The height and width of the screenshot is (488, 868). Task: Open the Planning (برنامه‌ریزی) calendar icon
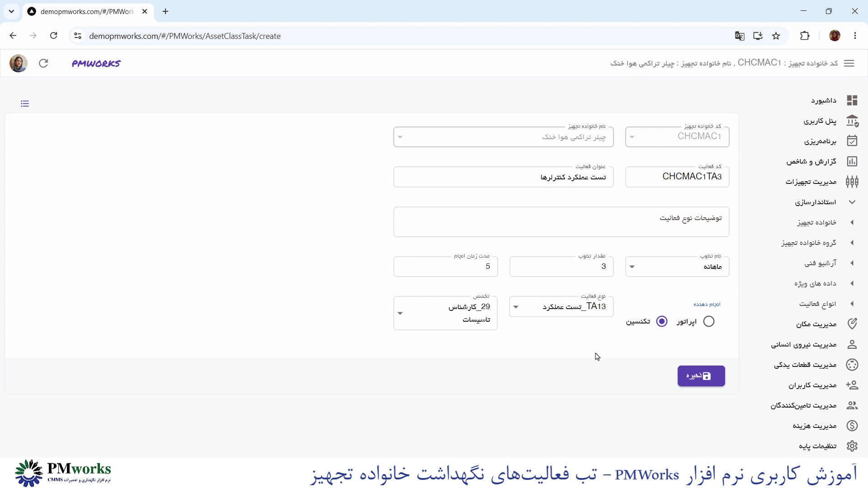coord(852,141)
